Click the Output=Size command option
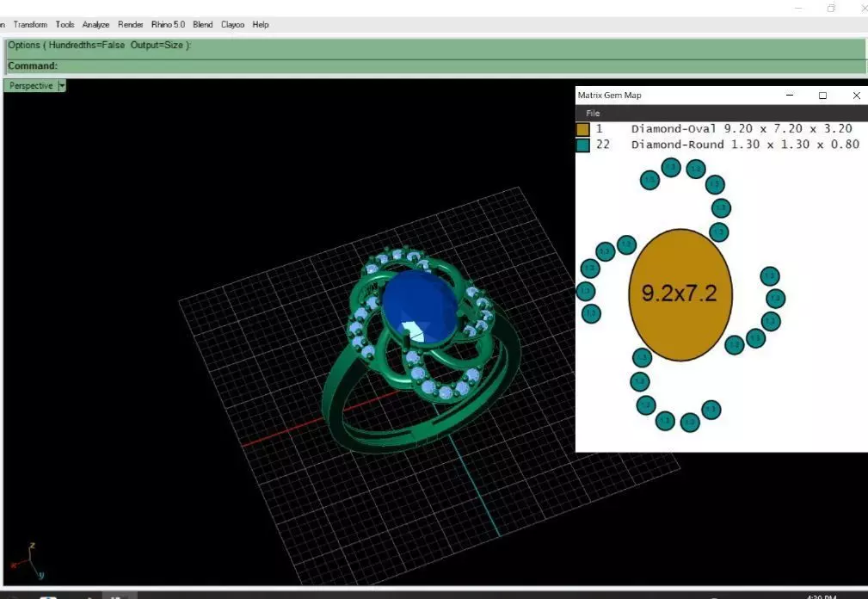868x599 pixels. pos(157,46)
